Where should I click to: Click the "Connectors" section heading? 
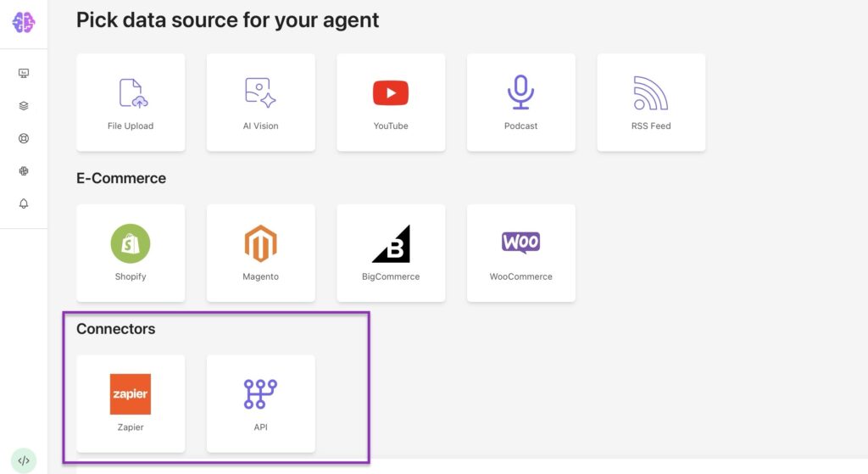(115, 329)
